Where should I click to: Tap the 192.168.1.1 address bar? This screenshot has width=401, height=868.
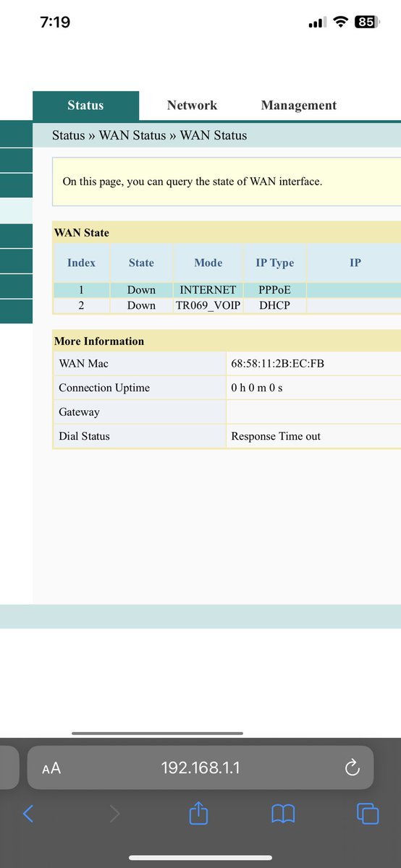pyautogui.click(x=200, y=767)
